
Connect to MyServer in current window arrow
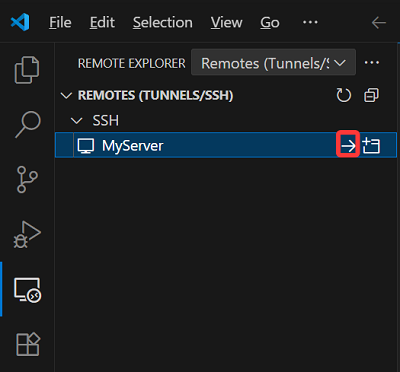348,146
